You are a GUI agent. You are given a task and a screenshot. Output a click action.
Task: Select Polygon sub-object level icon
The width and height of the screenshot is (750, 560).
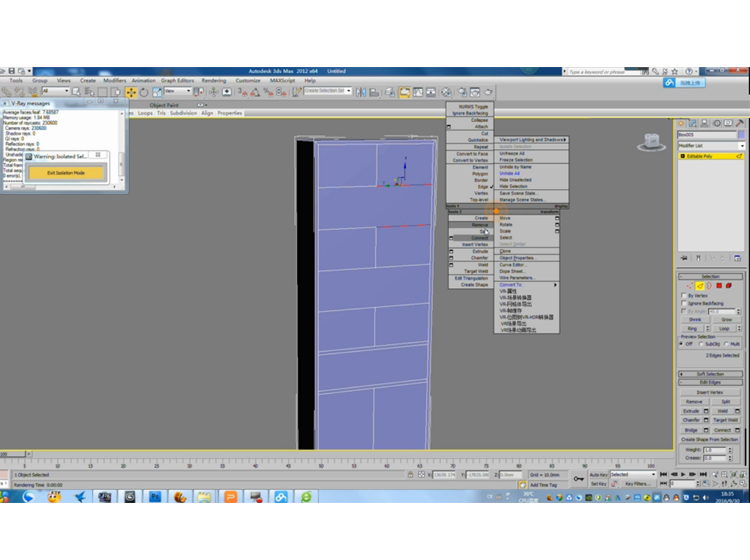coord(719,285)
